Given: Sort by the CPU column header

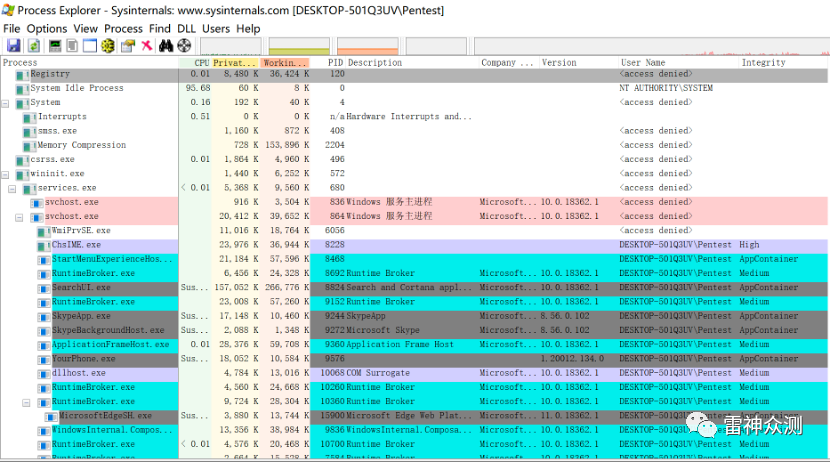Looking at the screenshot, I should (x=195, y=62).
